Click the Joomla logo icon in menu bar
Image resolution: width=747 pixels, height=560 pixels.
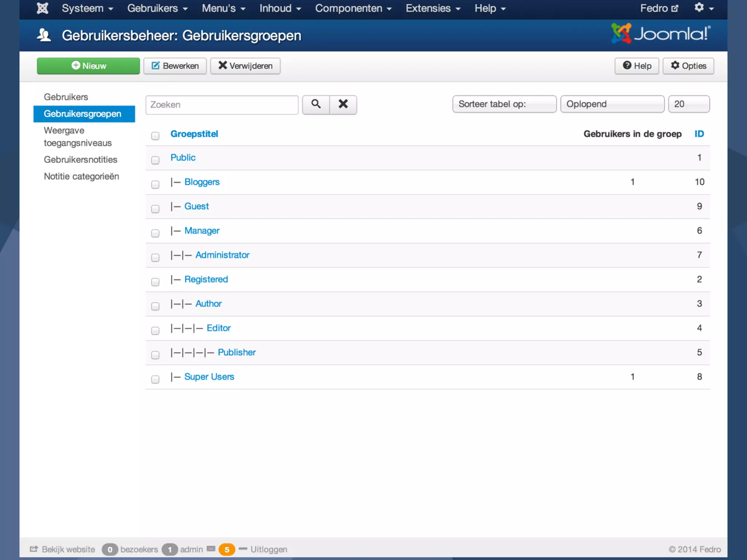tap(43, 8)
